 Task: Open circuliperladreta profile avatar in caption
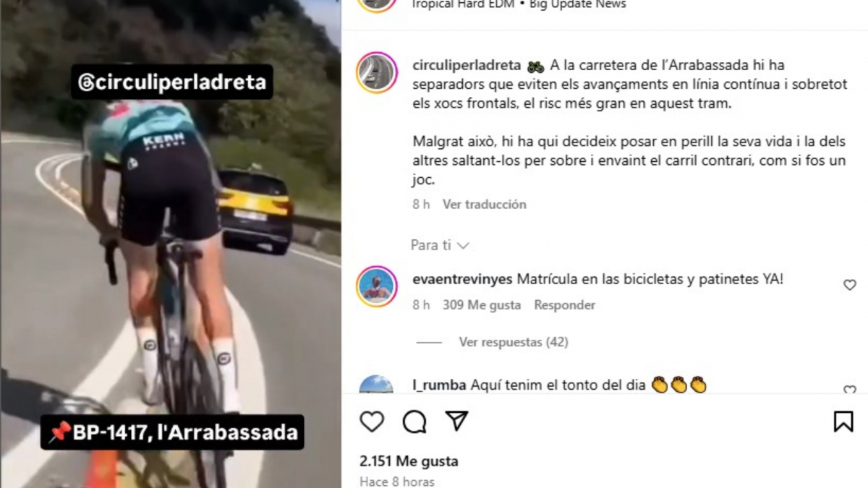[377, 73]
